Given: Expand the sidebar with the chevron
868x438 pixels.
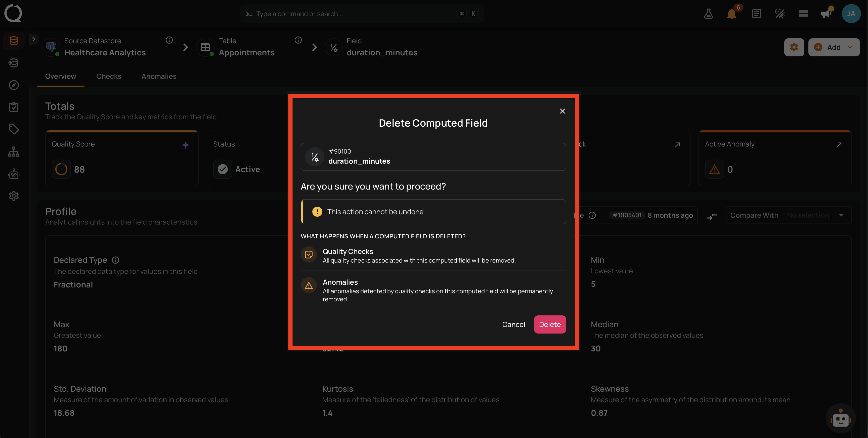Looking at the screenshot, I should coord(34,39).
